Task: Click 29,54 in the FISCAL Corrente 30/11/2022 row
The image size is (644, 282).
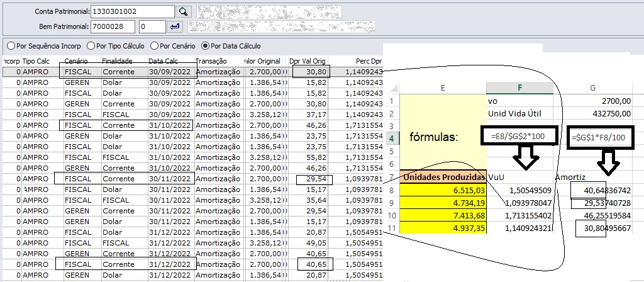Action: coord(318,178)
